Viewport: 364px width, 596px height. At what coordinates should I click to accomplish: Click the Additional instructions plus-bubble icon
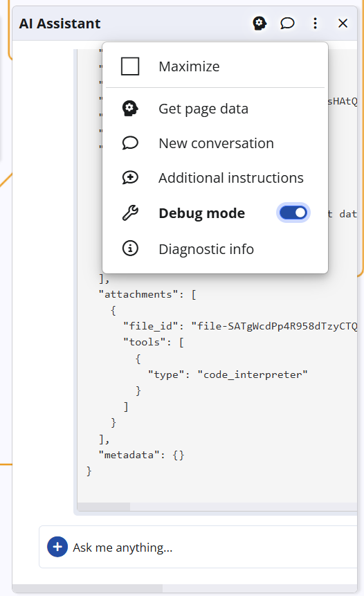coord(130,178)
